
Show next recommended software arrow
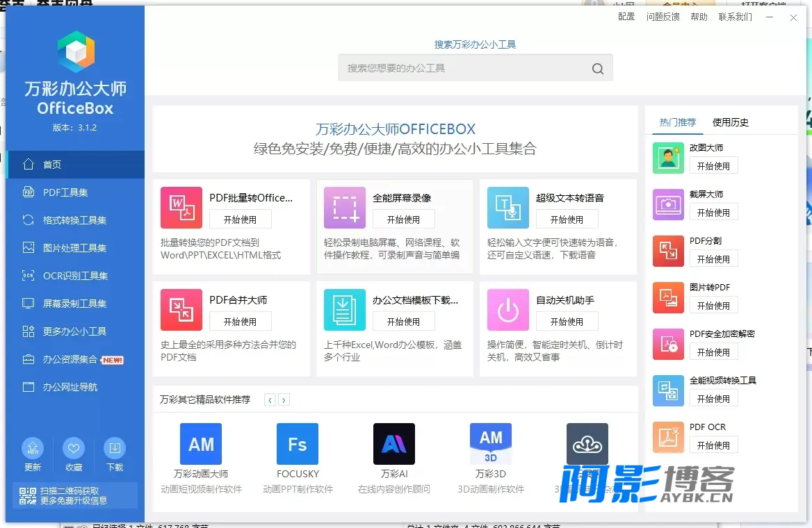[284, 399]
